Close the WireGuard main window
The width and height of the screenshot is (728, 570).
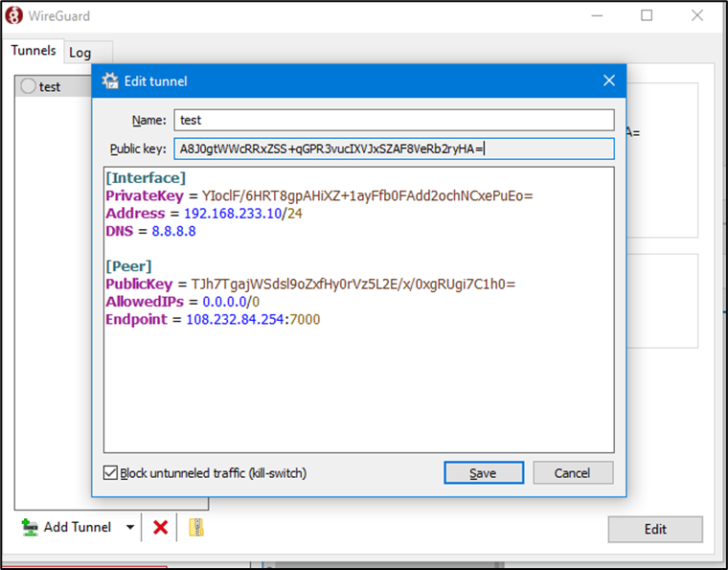click(x=698, y=15)
